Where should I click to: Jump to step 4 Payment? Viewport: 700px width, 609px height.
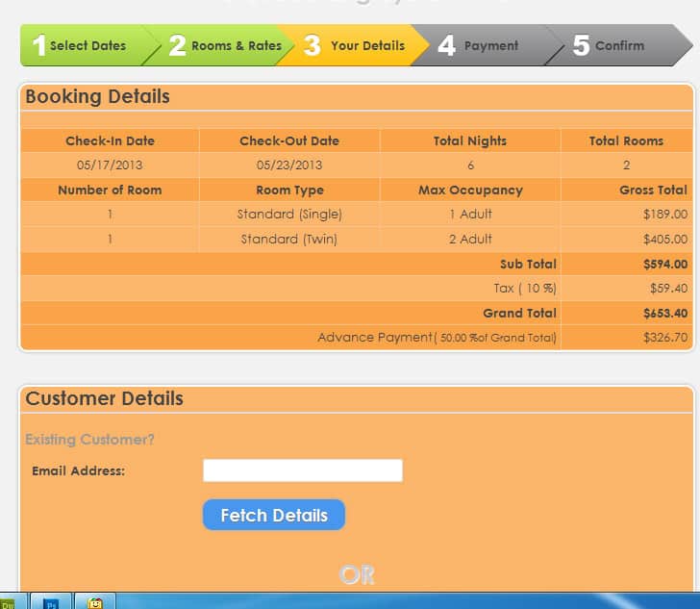[478, 45]
